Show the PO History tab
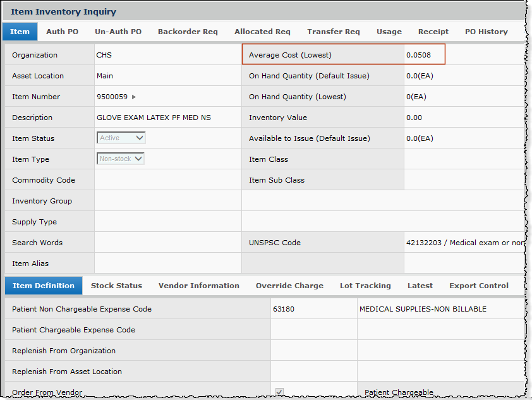The height and width of the screenshot is (400, 532). [x=486, y=32]
